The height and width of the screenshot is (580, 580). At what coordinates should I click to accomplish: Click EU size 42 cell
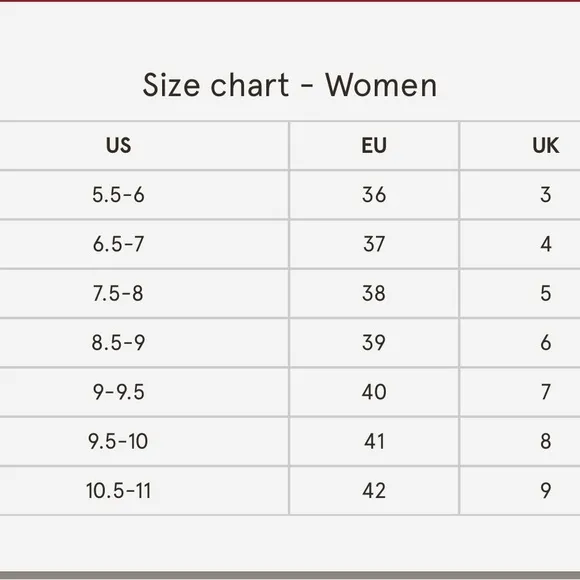pos(374,491)
